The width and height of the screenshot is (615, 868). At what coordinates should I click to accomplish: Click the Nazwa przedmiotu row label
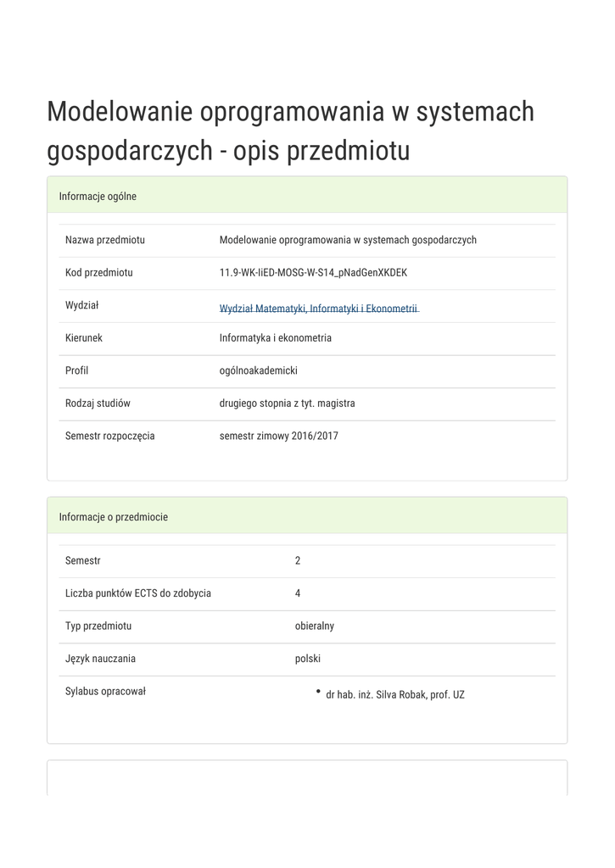pos(104,240)
